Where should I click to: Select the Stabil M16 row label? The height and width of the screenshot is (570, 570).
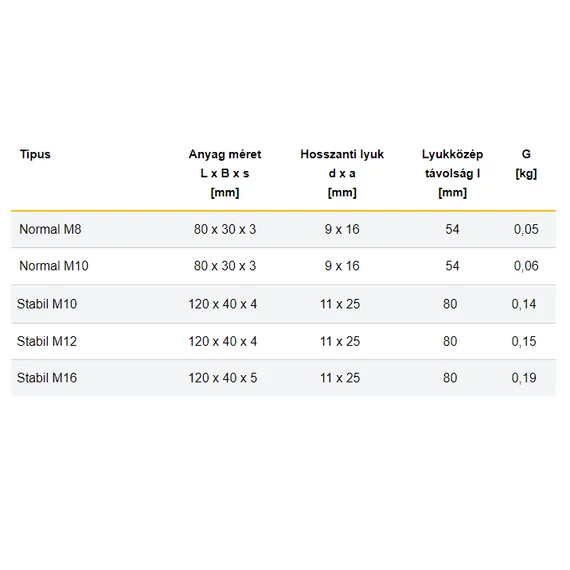point(47,378)
